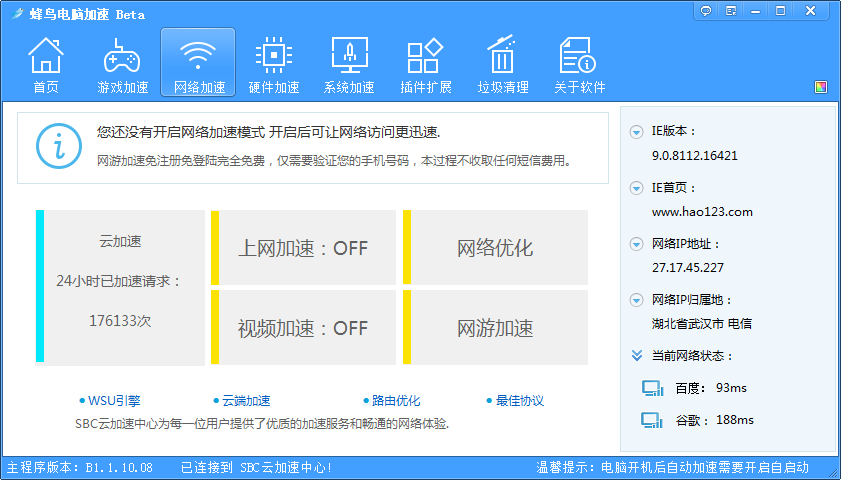Image resolution: width=841 pixels, height=480 pixels.
Task: Click the monitor icon beside 百度
Action: (652, 388)
